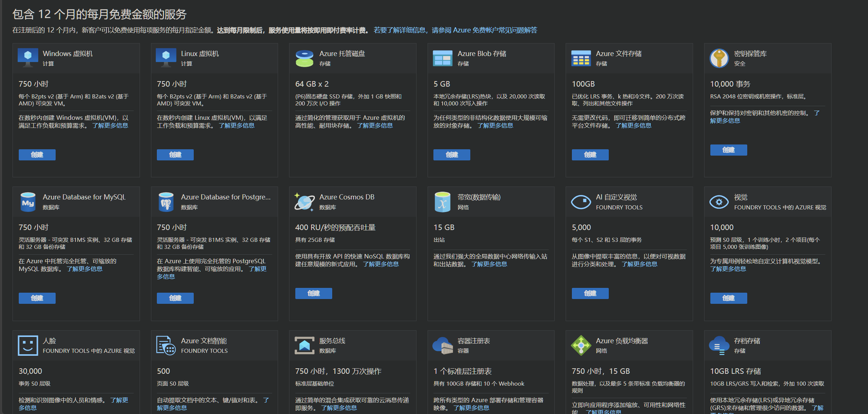
Task: Open 了解更多信息 for 容器注册表
Action: click(x=471, y=408)
